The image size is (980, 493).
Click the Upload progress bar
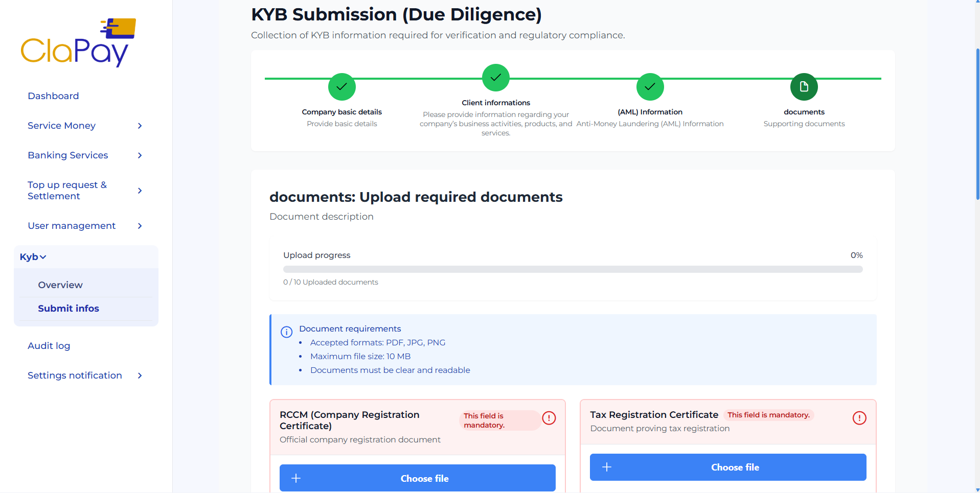click(572, 269)
